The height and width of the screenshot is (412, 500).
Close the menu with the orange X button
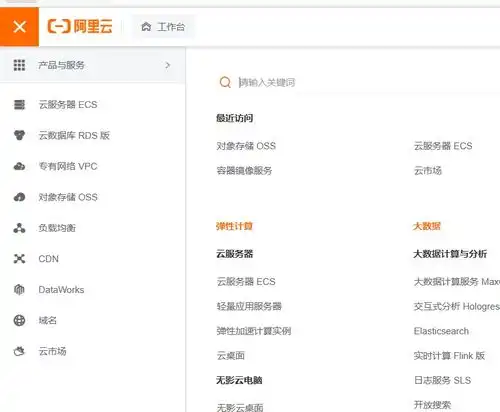coord(19,27)
